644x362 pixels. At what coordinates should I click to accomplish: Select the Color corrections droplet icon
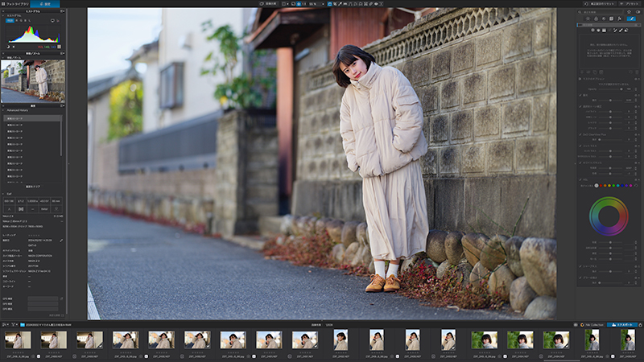(x=596, y=19)
